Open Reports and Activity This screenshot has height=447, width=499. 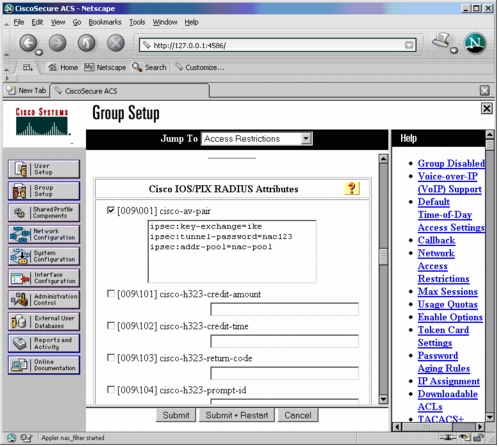pyautogui.click(x=44, y=343)
